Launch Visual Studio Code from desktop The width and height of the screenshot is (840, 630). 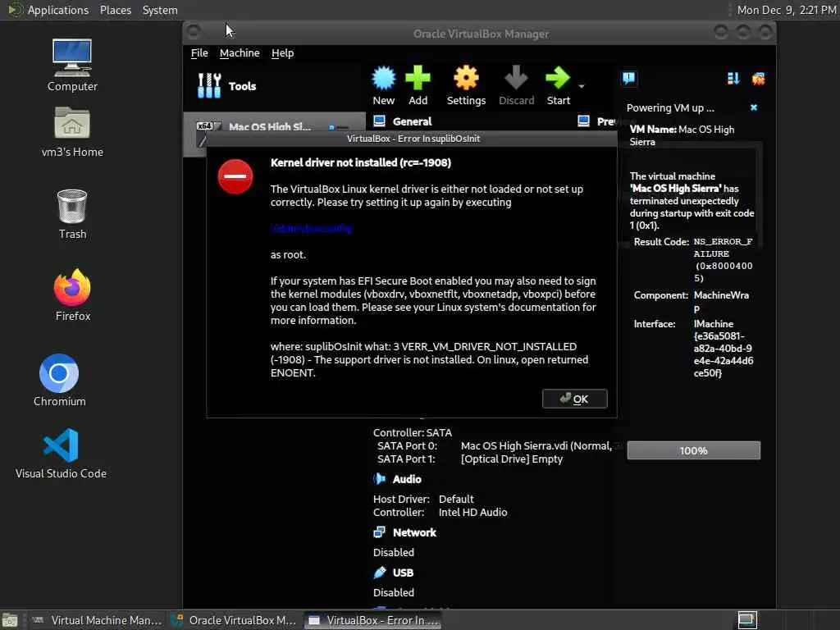(x=61, y=453)
